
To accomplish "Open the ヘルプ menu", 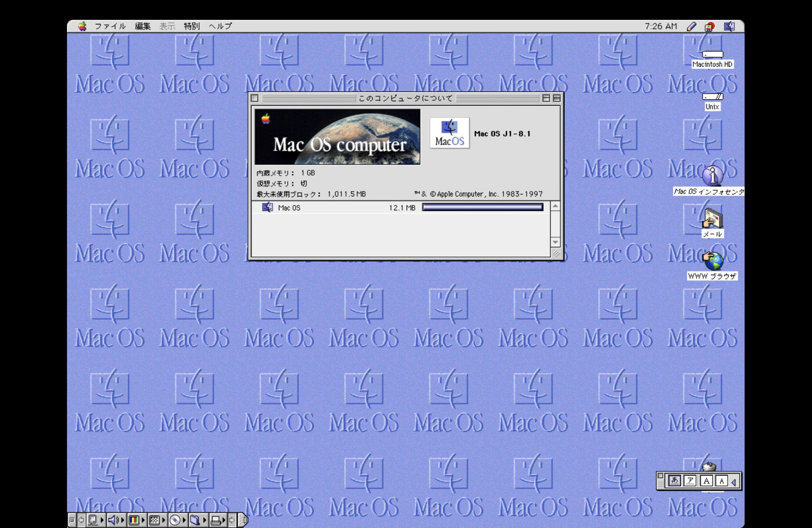I will [220, 26].
